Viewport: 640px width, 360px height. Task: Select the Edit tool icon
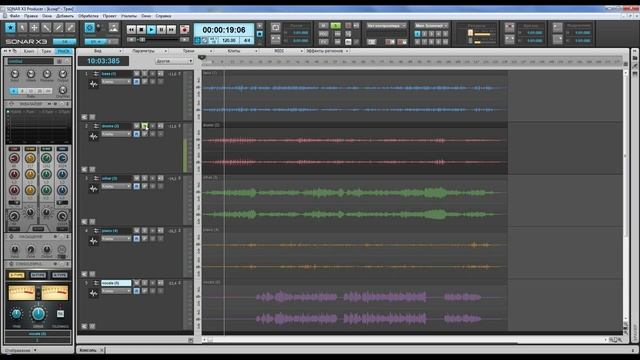[x=46, y=28]
